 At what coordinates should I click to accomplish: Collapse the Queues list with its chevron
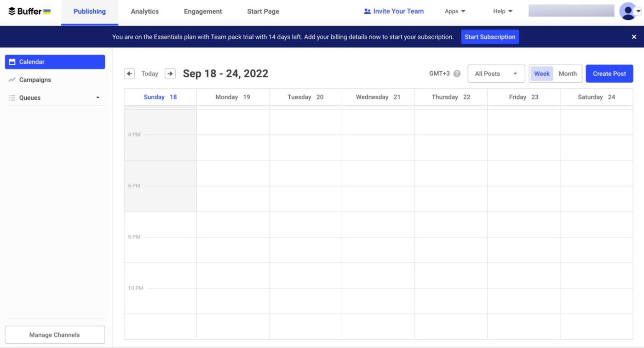point(97,97)
